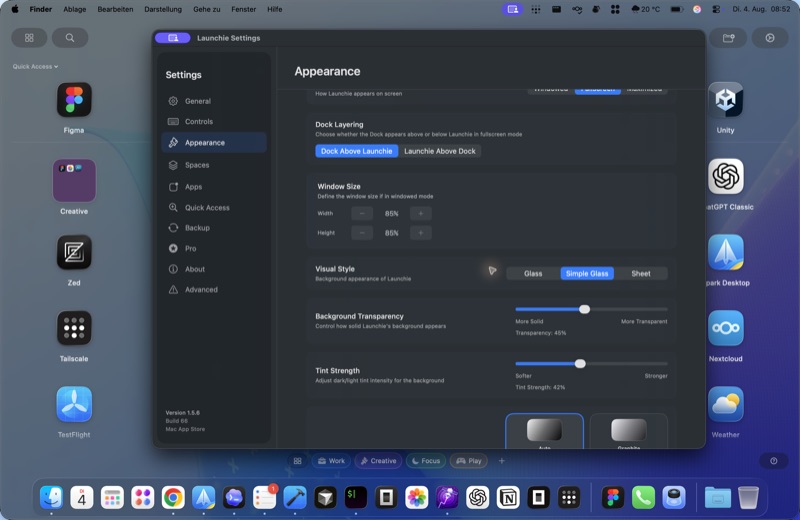
Task: Launch TestFlight from the app grid
Action: [x=74, y=404]
